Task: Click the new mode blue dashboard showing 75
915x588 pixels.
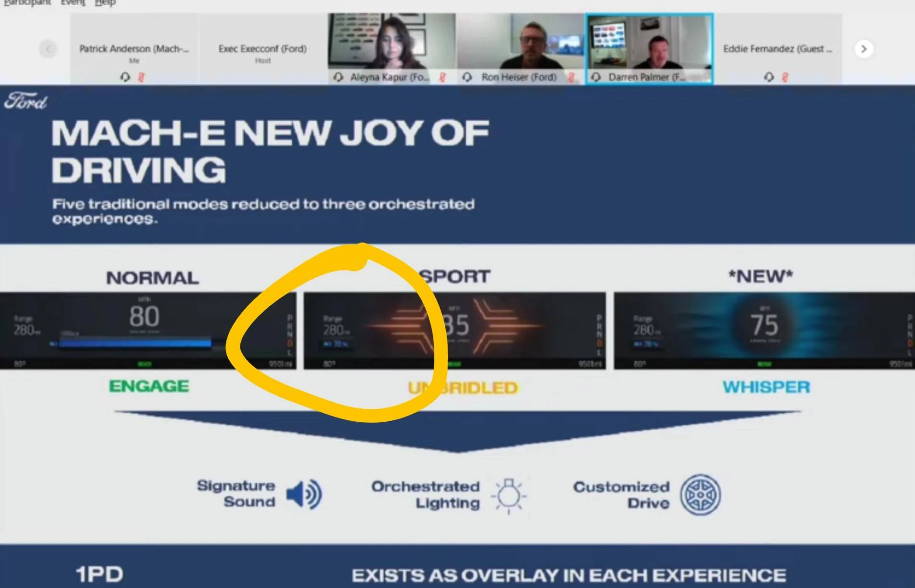Action: click(764, 331)
